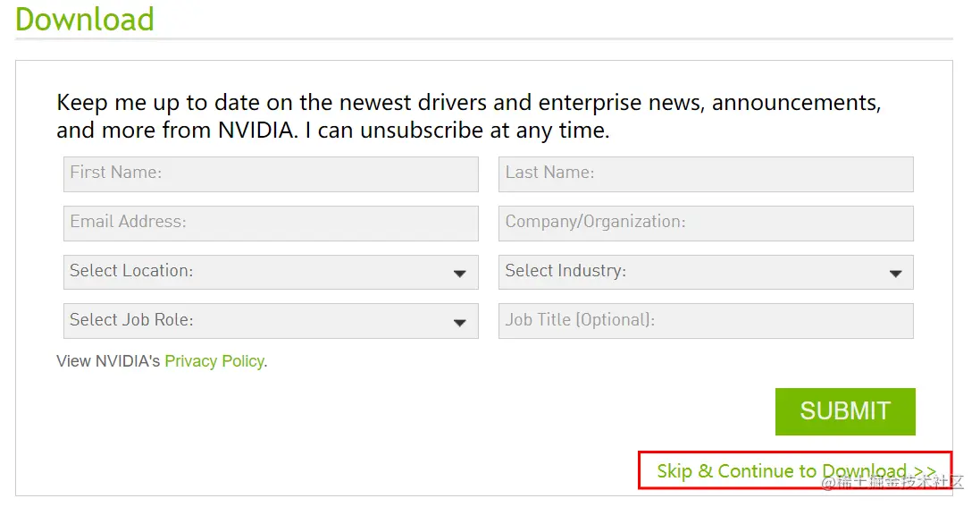Click the First Name input field
Screen dimensions: 980x507
(x=271, y=174)
